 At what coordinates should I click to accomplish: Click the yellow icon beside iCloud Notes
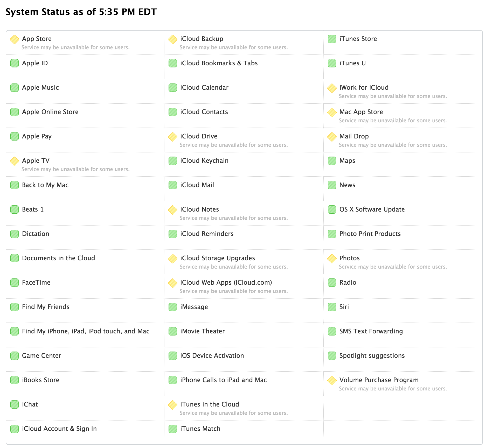click(x=173, y=210)
